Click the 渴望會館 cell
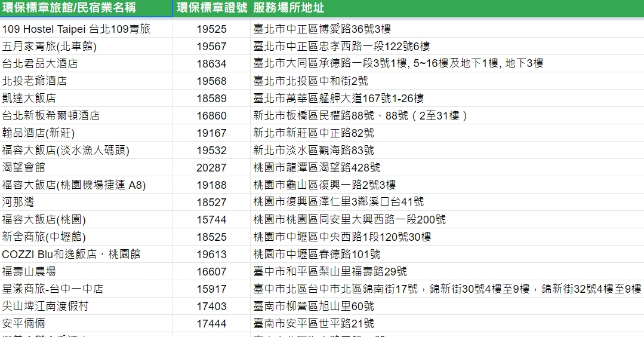The height and width of the screenshot is (337, 644). coord(87,167)
